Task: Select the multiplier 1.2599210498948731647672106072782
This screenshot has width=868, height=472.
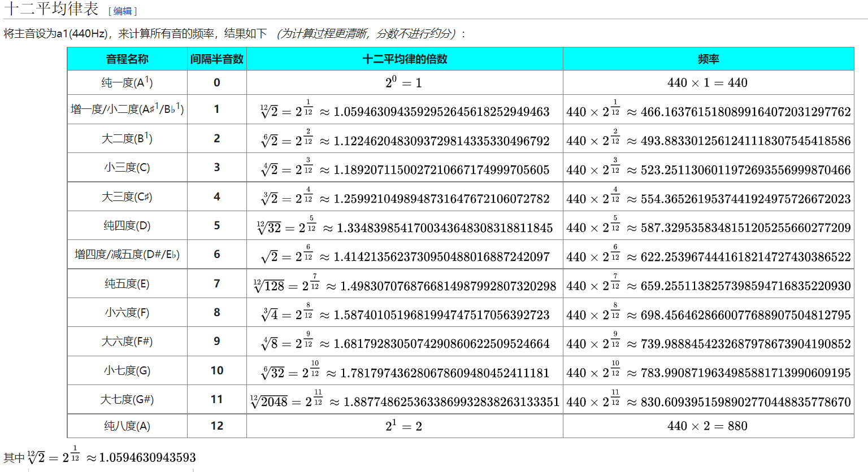Action: click(441, 199)
